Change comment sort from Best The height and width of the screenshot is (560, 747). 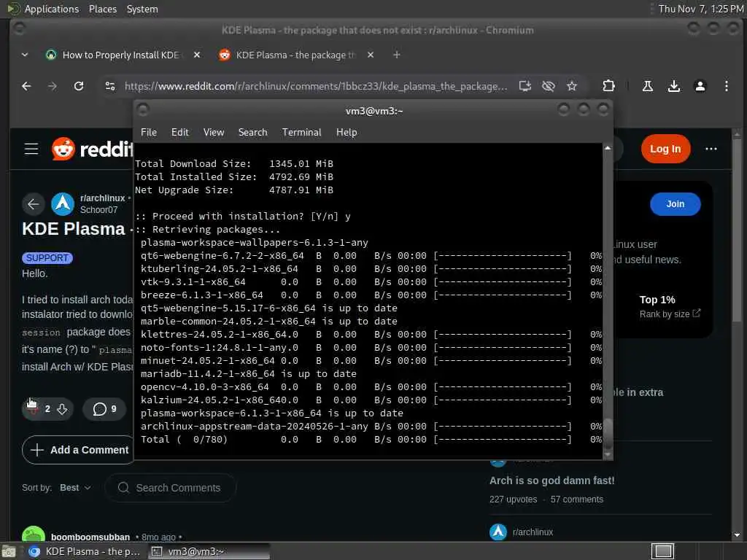tap(75, 488)
